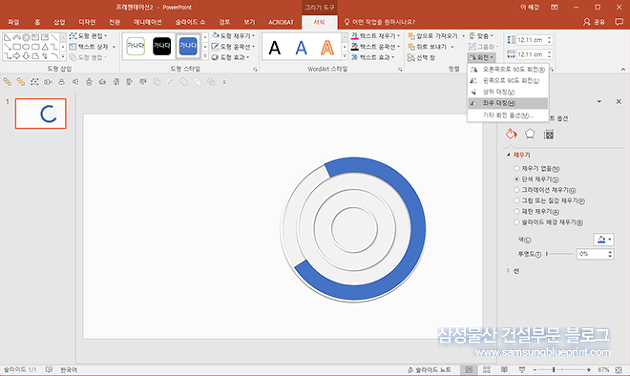
Task: Choose 좌우 대칭 (Flip Horizontal)
Action: [508, 103]
